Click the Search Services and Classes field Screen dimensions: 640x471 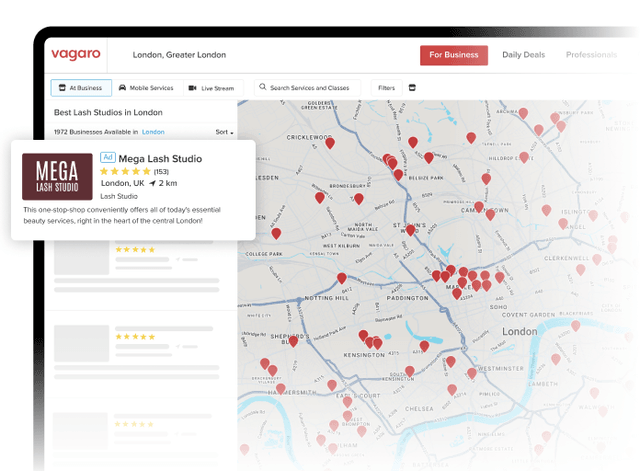307,88
